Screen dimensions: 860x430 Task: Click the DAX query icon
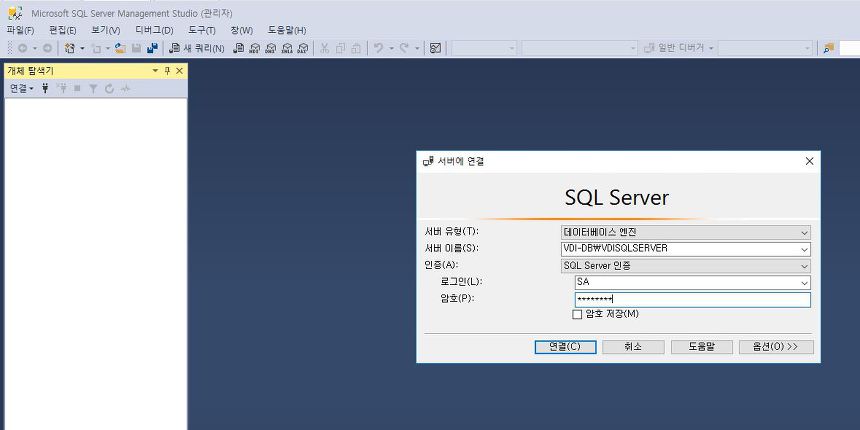303,48
